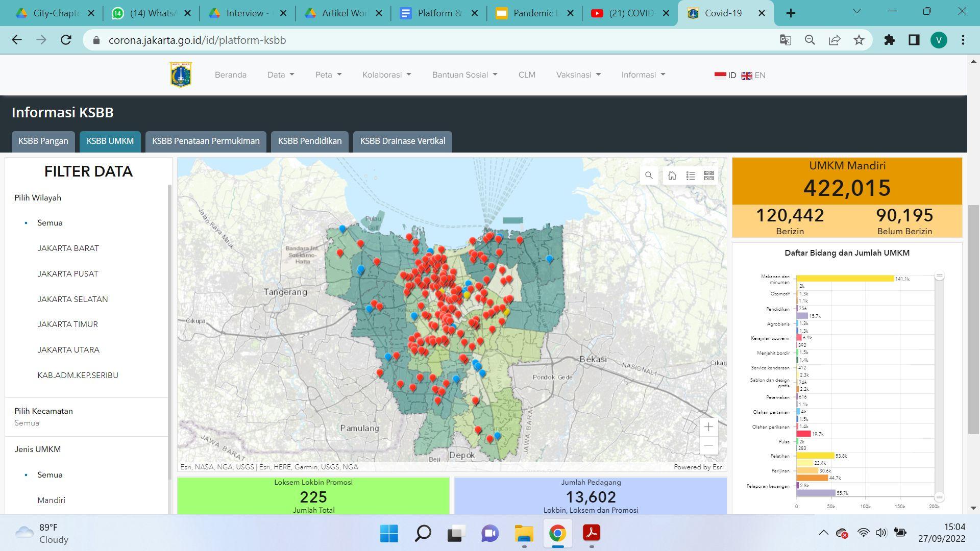Select JAKARTA BARAT region filter
The width and height of the screenshot is (980, 551).
pos(68,248)
